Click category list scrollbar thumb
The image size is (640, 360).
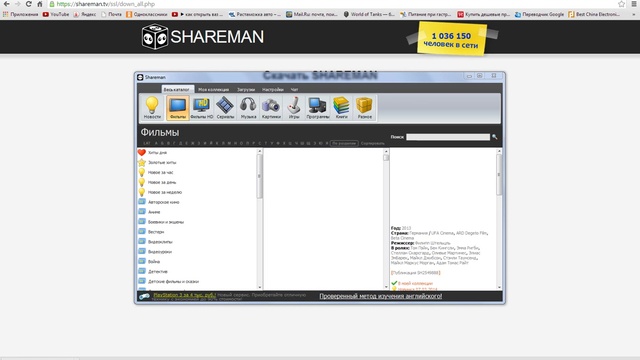(259, 176)
